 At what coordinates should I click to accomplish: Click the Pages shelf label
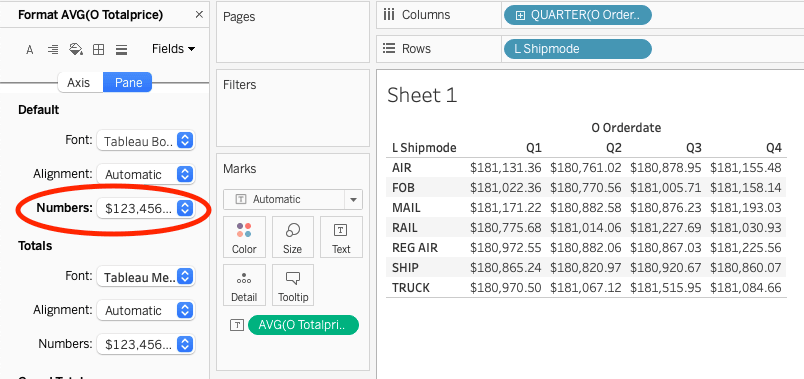click(239, 17)
